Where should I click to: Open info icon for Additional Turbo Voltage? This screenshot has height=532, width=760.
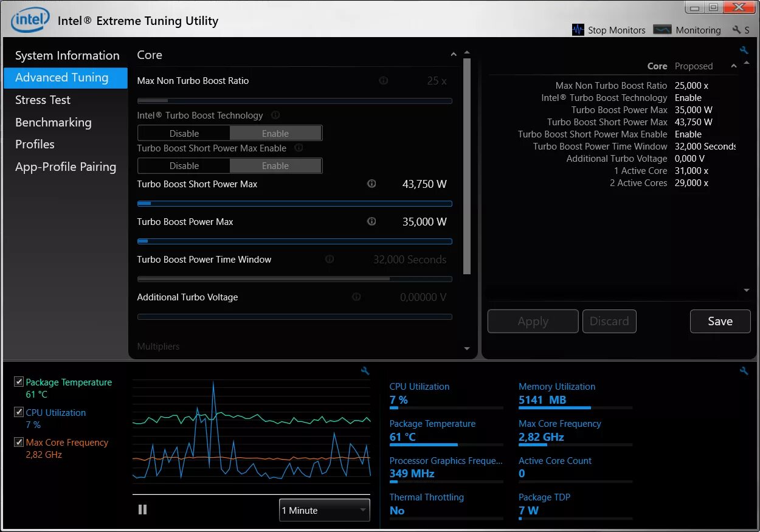click(356, 297)
